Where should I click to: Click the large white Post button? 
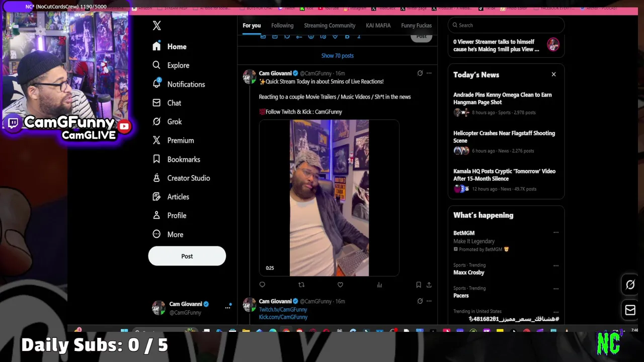tap(187, 256)
